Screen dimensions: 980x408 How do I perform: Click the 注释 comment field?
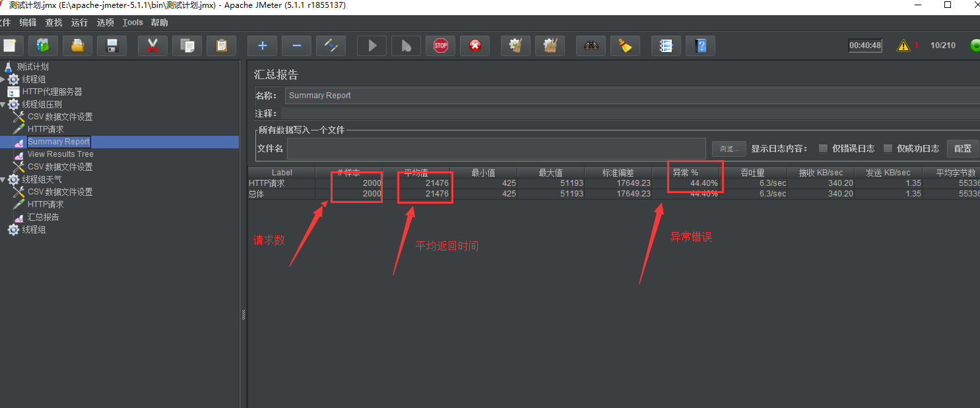pyautogui.click(x=630, y=113)
